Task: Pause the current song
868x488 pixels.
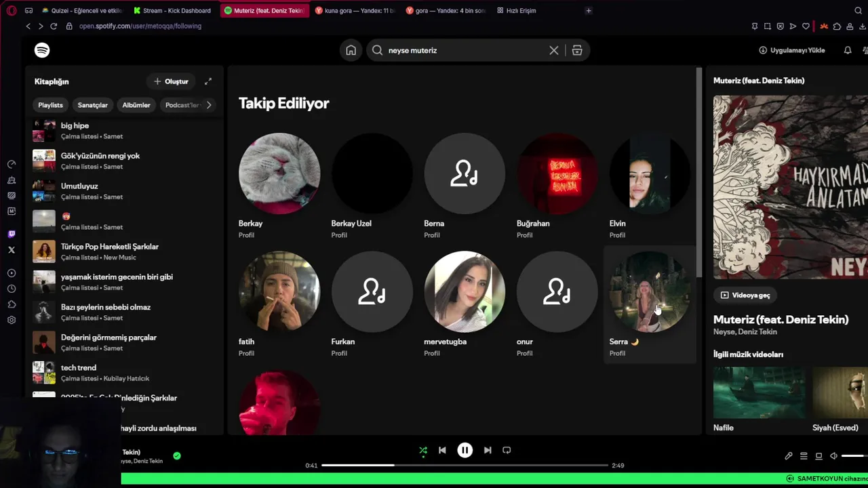Action: [465, 450]
